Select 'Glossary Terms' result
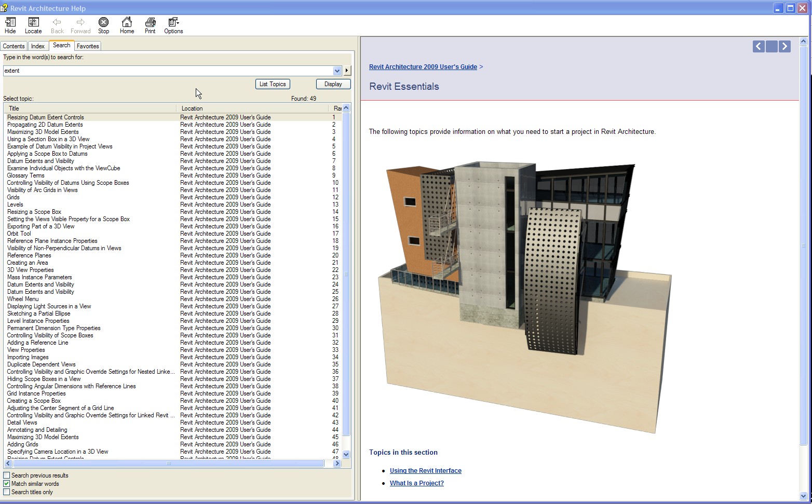812x504 pixels. click(x=173, y=175)
